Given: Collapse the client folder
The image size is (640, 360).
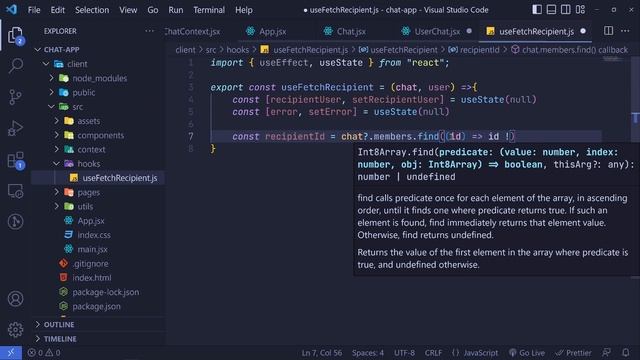Looking at the screenshot, I should 46,64.
